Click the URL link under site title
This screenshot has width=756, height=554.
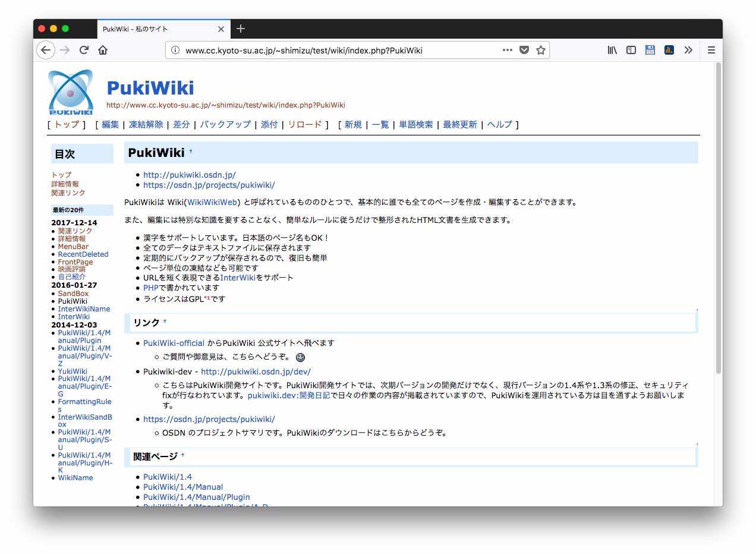(226, 105)
